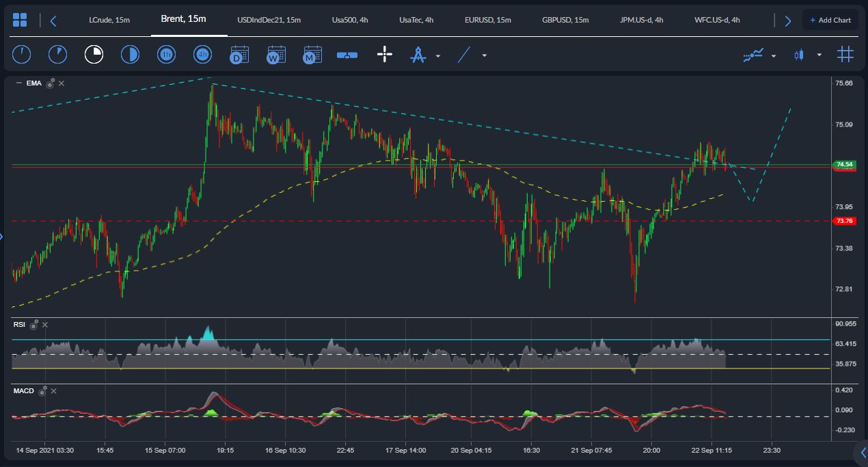This screenshot has width=868, height=467.
Task: Open the WFC.US-d, 4h tab
Action: [717, 20]
